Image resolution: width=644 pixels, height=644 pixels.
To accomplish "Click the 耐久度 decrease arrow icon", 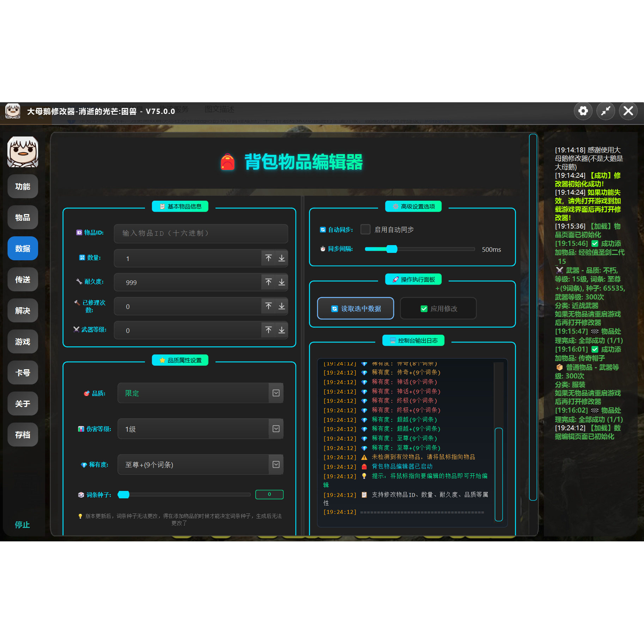I will point(281,282).
